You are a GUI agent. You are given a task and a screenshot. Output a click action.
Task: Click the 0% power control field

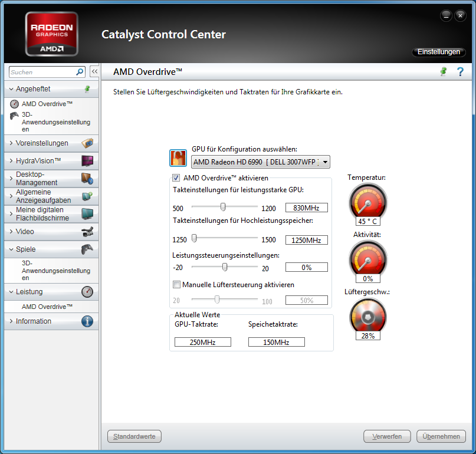click(x=307, y=267)
